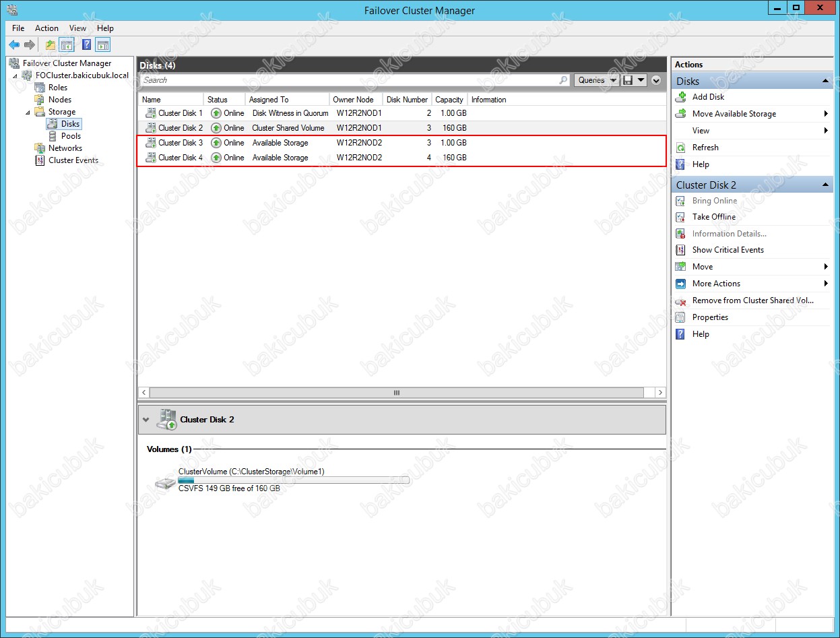
Task: Sort by the Owner Node column header
Action: point(356,100)
